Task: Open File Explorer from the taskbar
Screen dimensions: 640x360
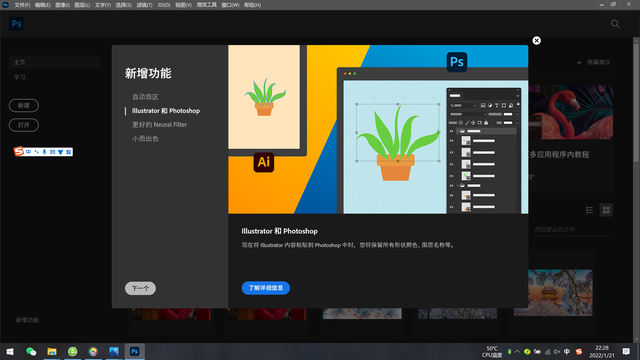Action: pyautogui.click(x=52, y=351)
